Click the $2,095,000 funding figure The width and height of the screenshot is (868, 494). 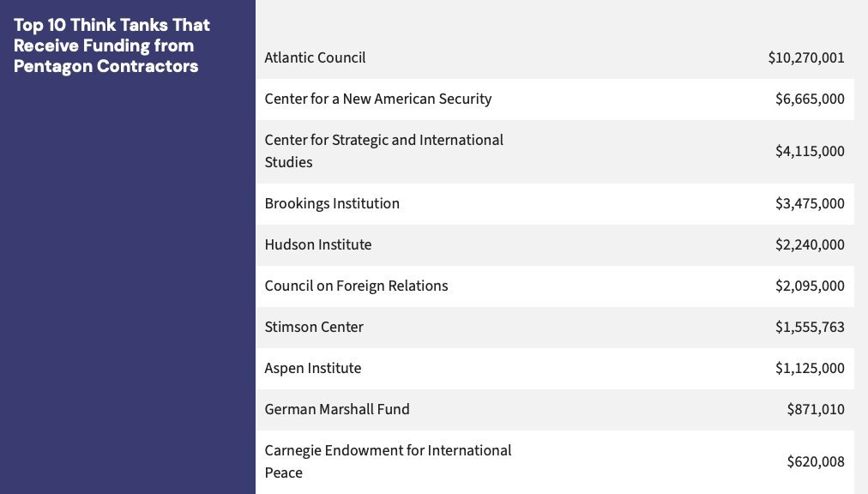[x=810, y=286]
